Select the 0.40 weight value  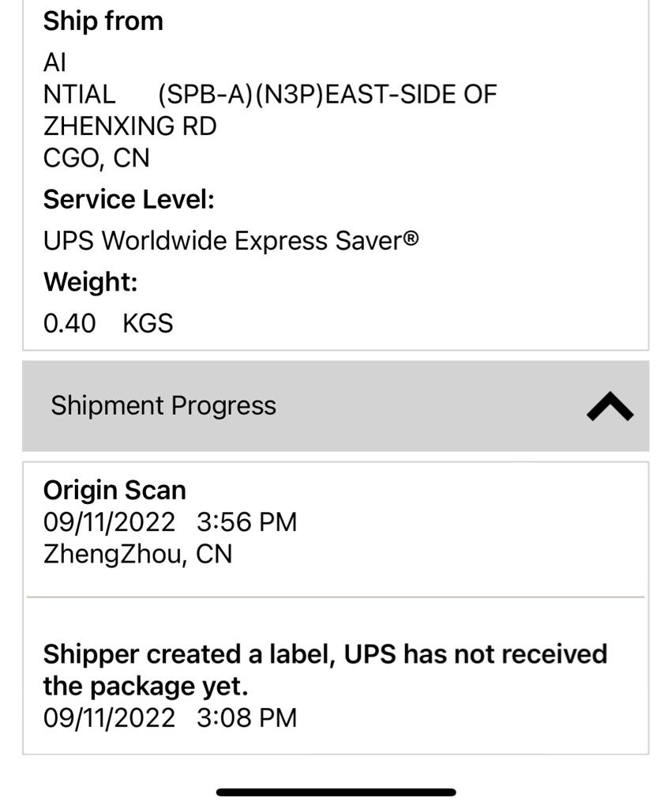tap(69, 323)
